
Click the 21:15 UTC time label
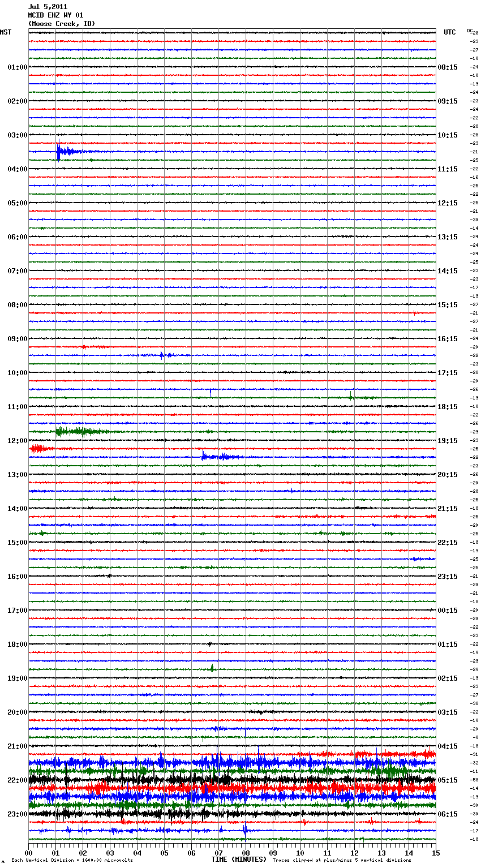point(448,509)
